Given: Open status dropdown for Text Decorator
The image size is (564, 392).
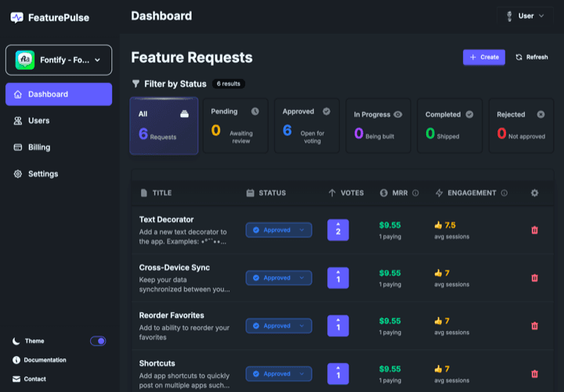Looking at the screenshot, I should click(279, 230).
